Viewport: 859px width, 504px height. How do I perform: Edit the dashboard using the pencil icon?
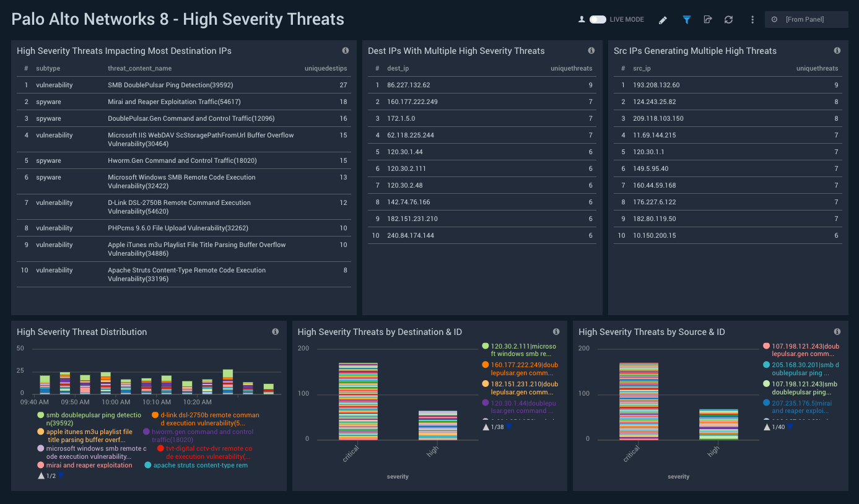tap(663, 19)
